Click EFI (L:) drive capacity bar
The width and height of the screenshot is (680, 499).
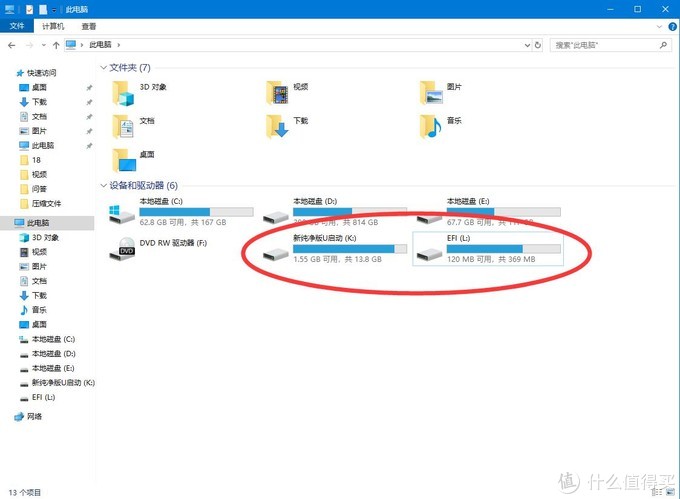tap(503, 249)
